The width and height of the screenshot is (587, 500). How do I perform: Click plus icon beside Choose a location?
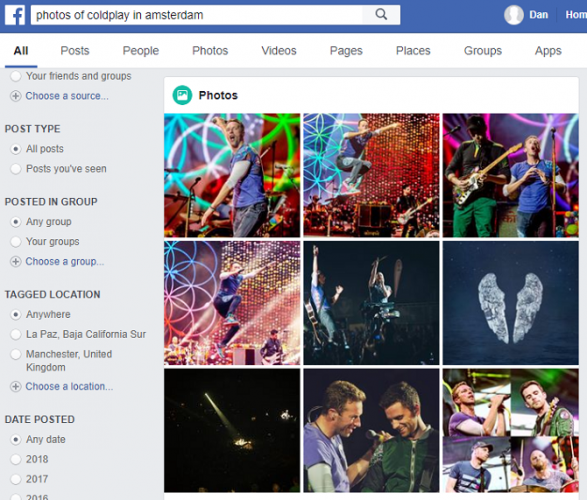[15, 387]
